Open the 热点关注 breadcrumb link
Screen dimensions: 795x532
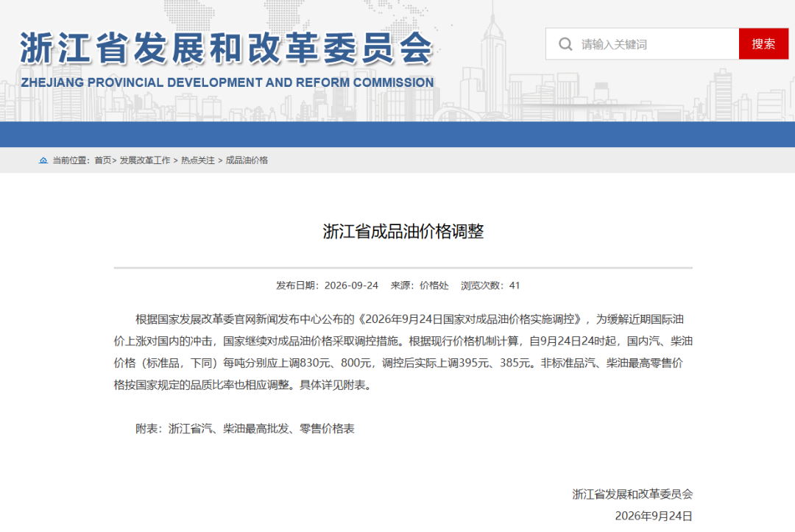click(198, 160)
